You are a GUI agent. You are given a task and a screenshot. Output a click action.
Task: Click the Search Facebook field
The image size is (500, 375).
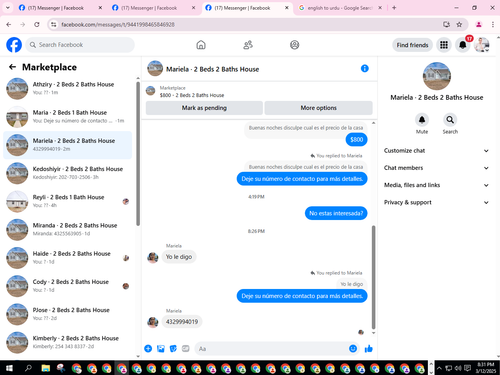point(80,45)
